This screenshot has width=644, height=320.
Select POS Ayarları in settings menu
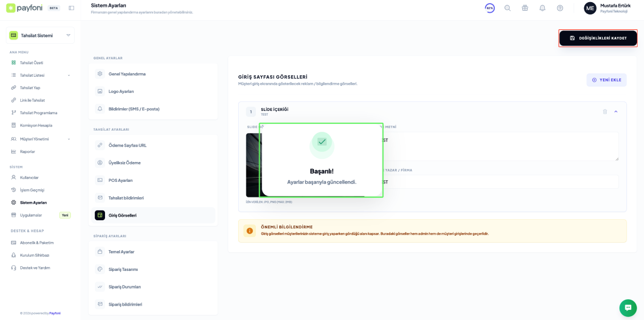[x=120, y=180]
